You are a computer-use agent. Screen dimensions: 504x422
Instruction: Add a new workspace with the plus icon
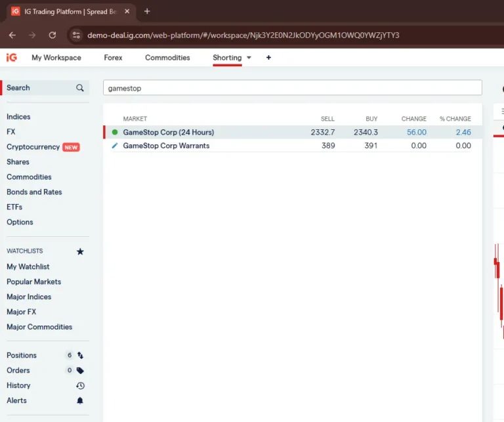point(268,58)
